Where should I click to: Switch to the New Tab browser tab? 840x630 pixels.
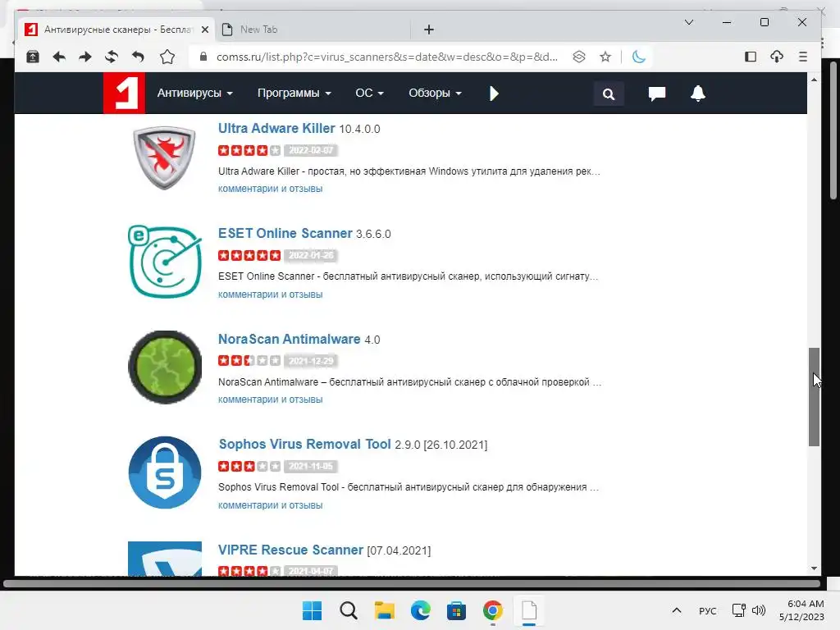(313, 30)
